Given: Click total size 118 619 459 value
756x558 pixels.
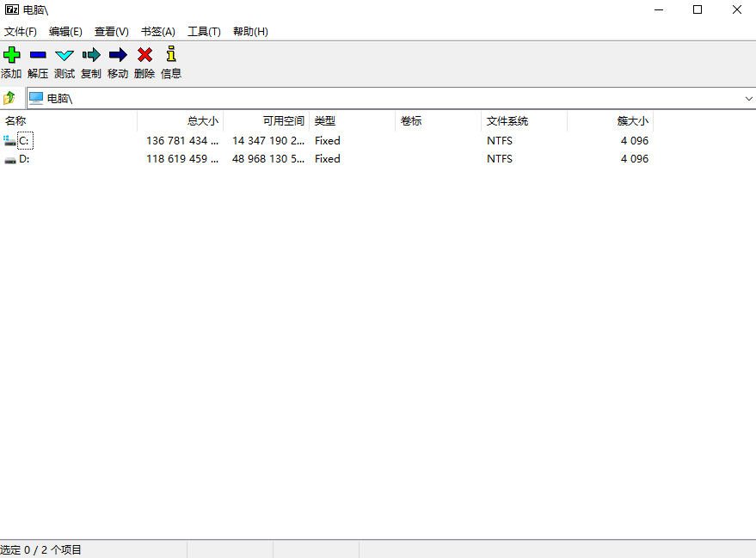Looking at the screenshot, I should click(182, 159).
